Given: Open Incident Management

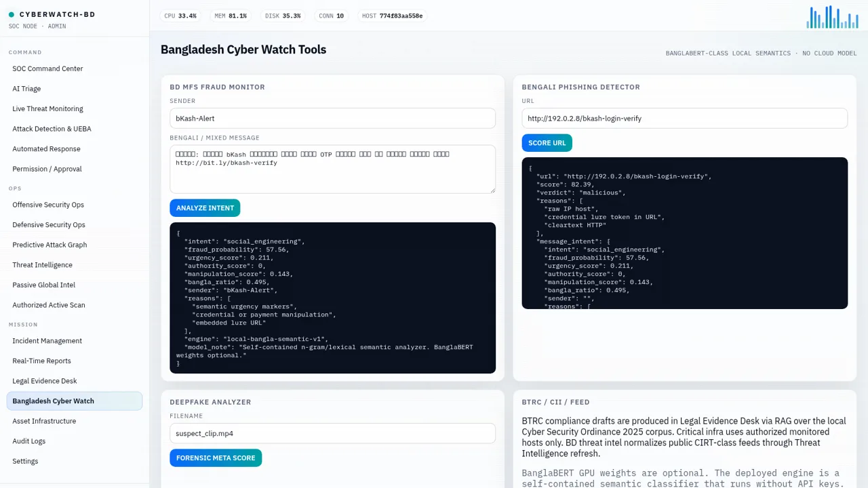Looking at the screenshot, I should coord(75,341).
